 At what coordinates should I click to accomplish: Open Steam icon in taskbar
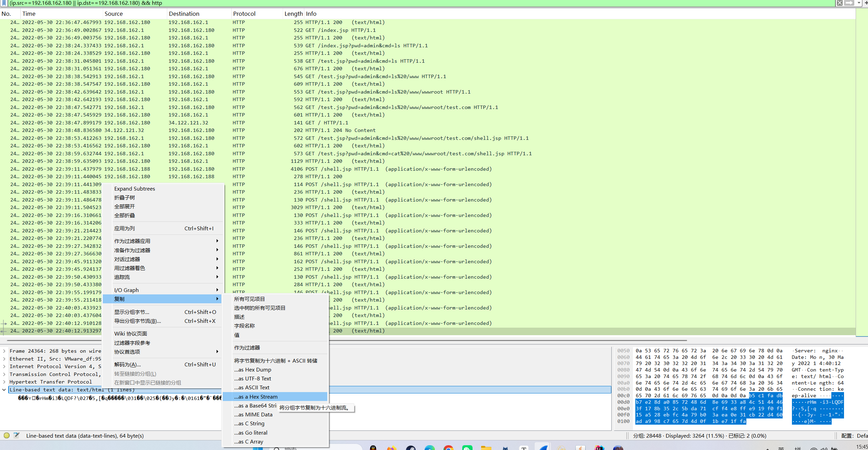pos(411,448)
